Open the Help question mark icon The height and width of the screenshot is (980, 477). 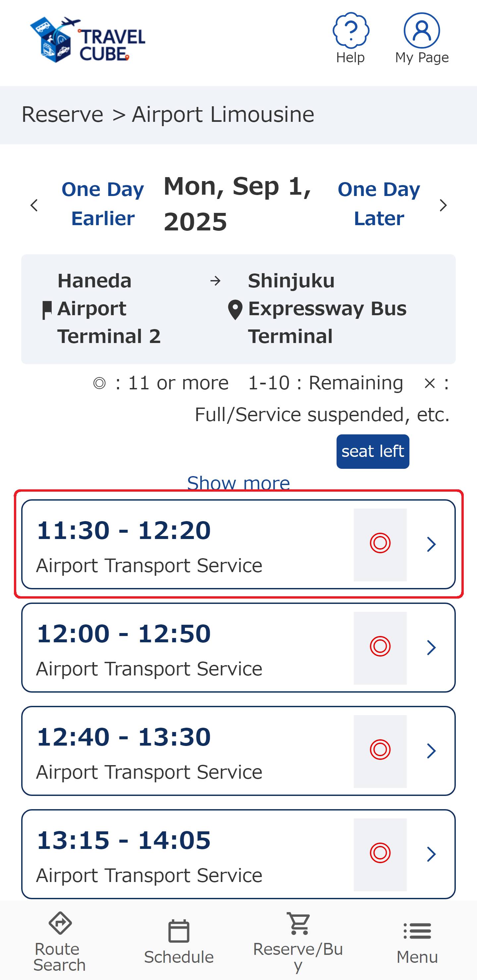coord(350,31)
